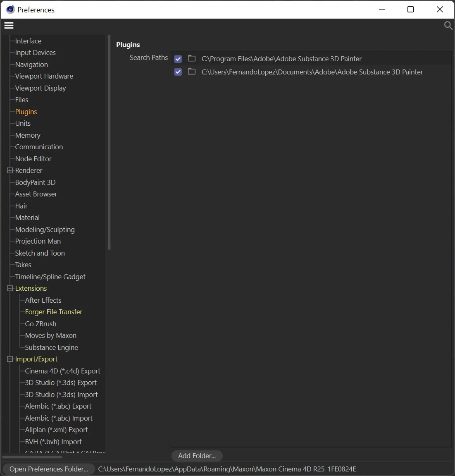Open Input Devices preferences
Screen dimensions: 455x476
click(x=36, y=53)
